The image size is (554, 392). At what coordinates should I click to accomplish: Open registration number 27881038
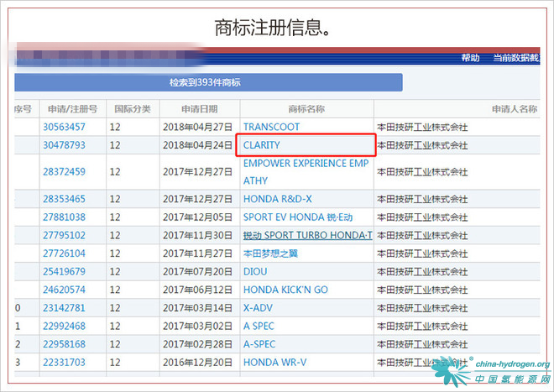coord(64,217)
